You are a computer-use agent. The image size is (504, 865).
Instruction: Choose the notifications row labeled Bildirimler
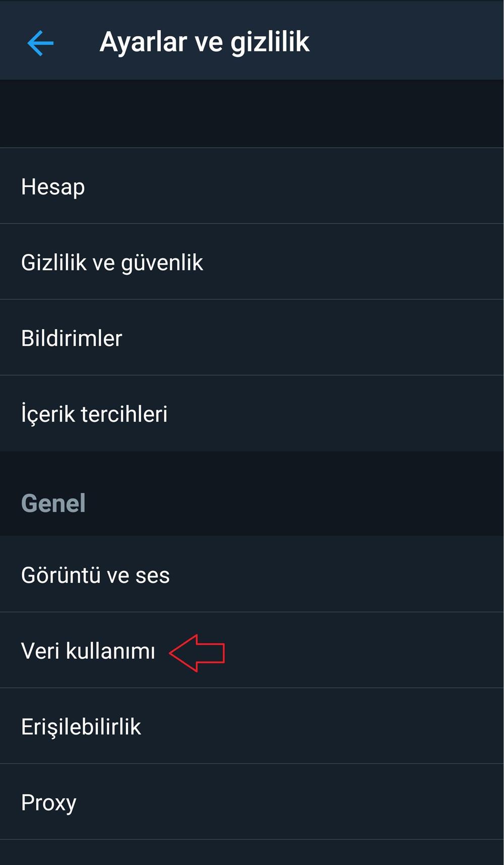click(x=72, y=338)
